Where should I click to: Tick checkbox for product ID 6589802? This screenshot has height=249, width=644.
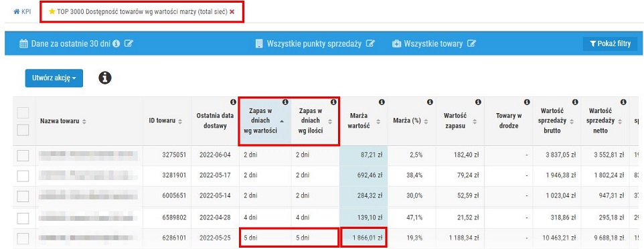(23, 218)
